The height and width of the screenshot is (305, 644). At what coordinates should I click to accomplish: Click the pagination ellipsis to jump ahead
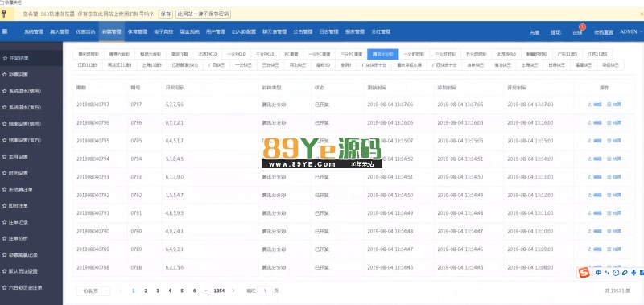[x=206, y=291]
